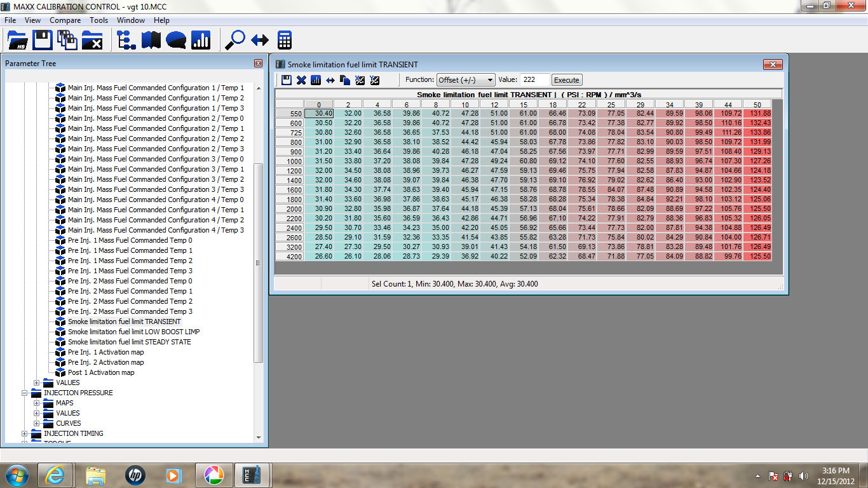Show graph via map window chart icon
Screen dimensions: 868x488
[316, 80]
